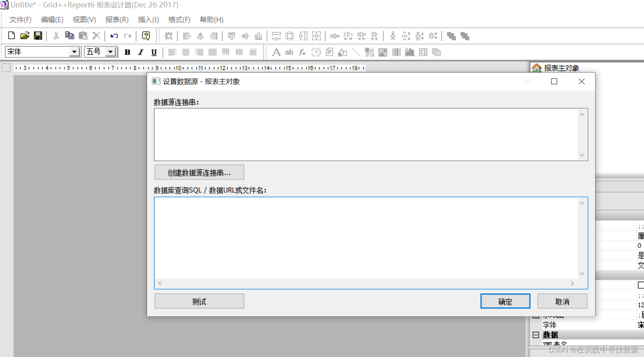Open the 宋体 font family dropdown
644x357 pixels.
75,51
